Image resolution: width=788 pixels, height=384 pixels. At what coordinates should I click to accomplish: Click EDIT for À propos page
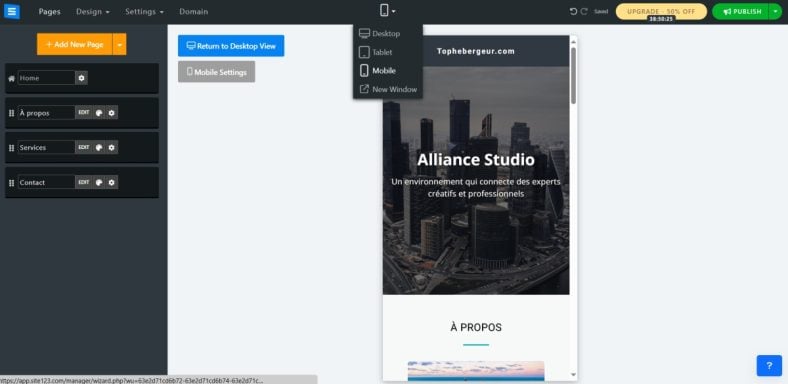tap(84, 113)
